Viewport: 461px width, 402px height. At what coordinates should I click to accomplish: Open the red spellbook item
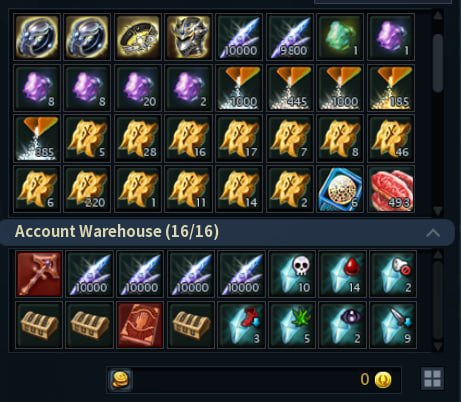(140, 325)
